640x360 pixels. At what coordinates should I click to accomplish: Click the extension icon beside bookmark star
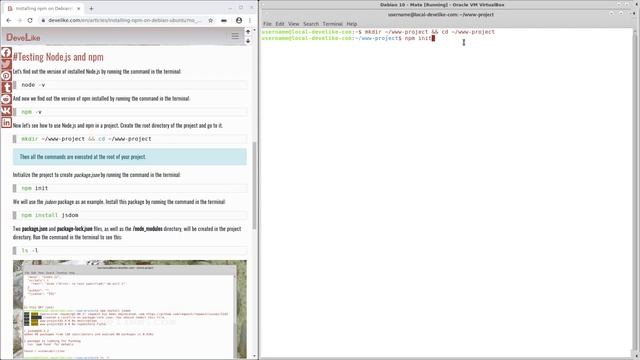224,20
